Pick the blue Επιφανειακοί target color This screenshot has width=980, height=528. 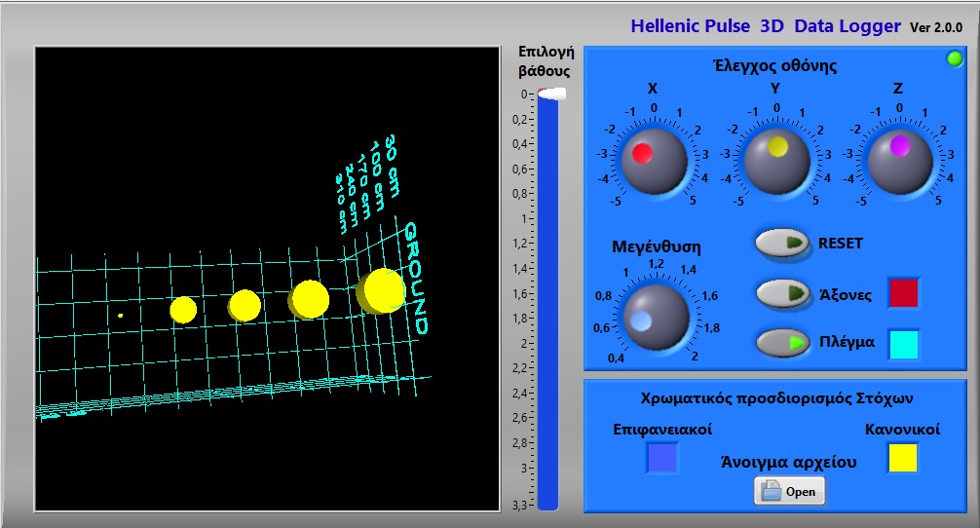[662, 458]
